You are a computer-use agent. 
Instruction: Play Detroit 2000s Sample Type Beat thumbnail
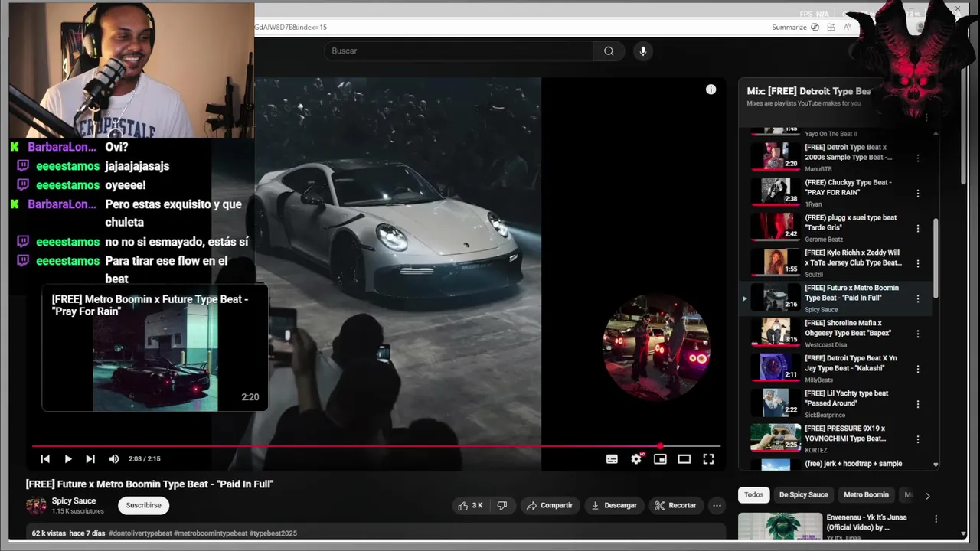coord(776,157)
